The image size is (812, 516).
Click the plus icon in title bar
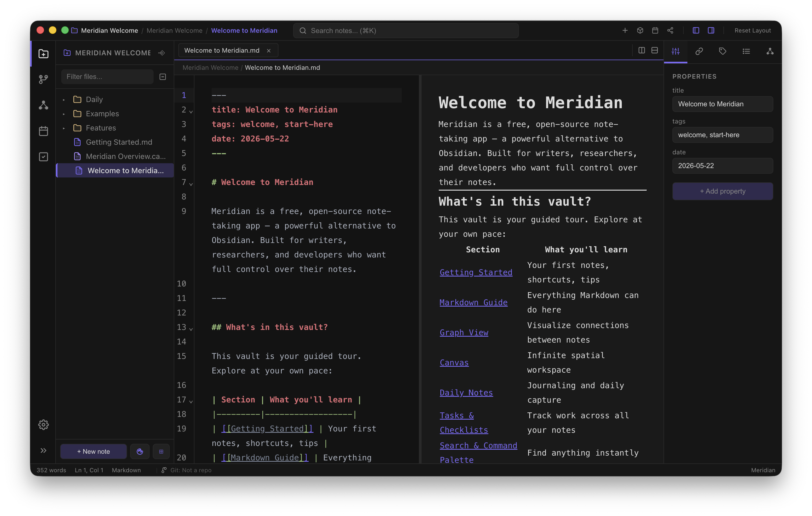pos(625,31)
